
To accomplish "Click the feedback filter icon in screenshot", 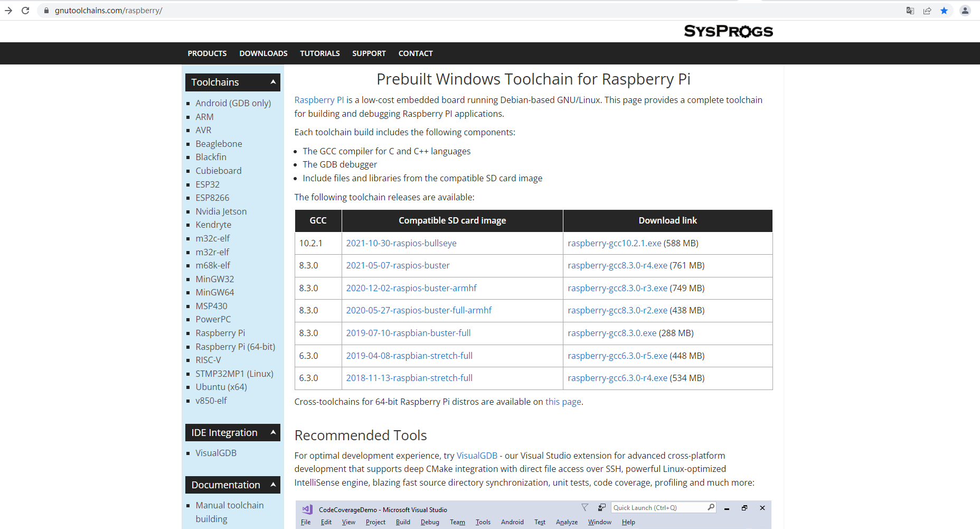I will click(585, 507).
